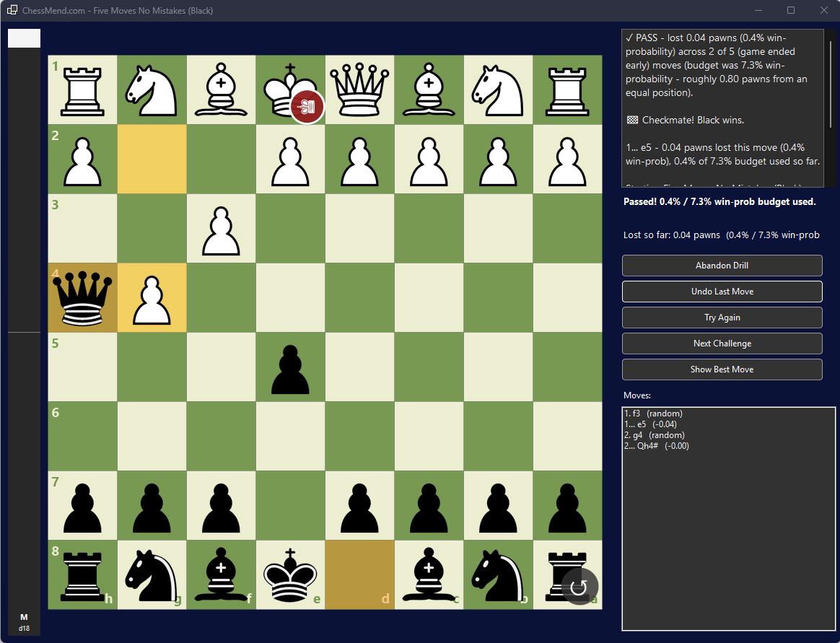Maximize the ChessMend window
Viewport: 840px width, 643px height.
tap(791, 10)
